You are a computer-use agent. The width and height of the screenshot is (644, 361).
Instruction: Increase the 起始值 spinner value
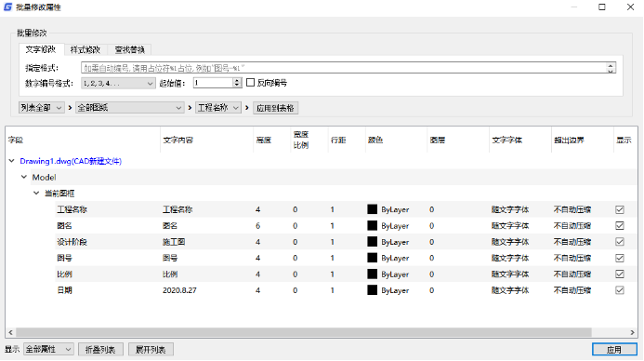tap(237, 81)
